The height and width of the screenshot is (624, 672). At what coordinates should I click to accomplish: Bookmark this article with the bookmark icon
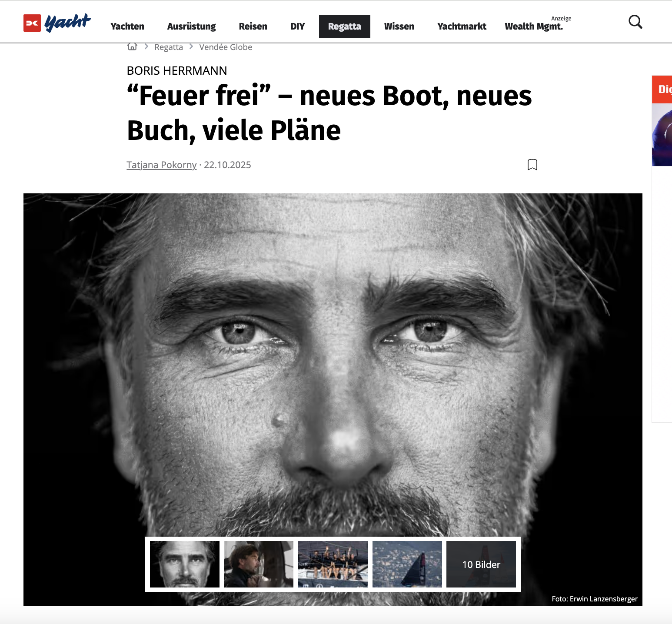532,165
